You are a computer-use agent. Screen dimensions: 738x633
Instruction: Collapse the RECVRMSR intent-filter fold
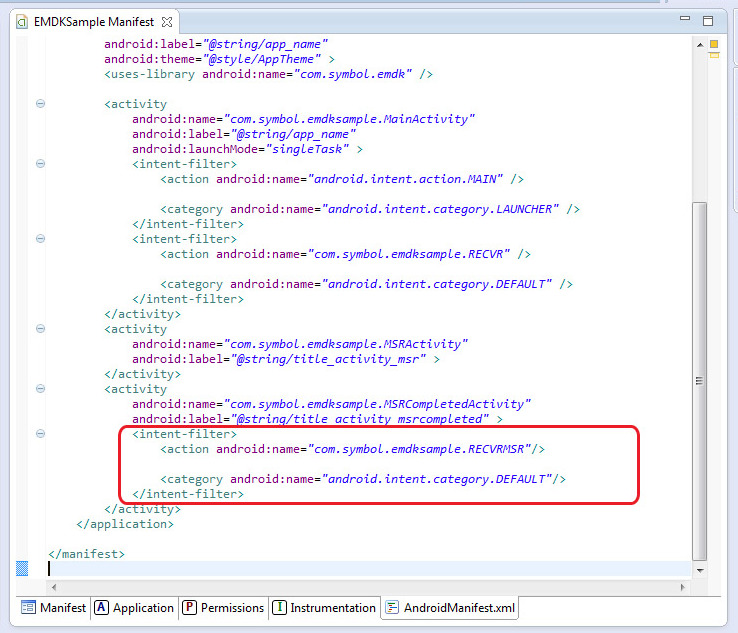(40, 434)
